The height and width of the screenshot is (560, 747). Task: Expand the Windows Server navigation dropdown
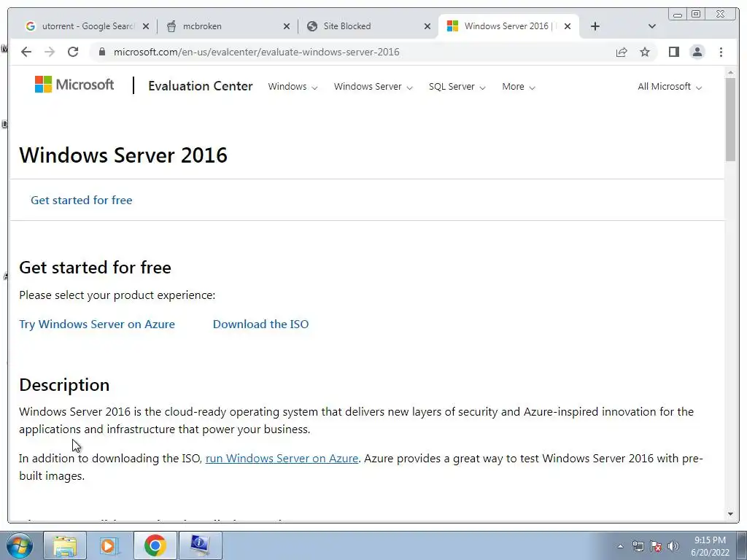(373, 87)
